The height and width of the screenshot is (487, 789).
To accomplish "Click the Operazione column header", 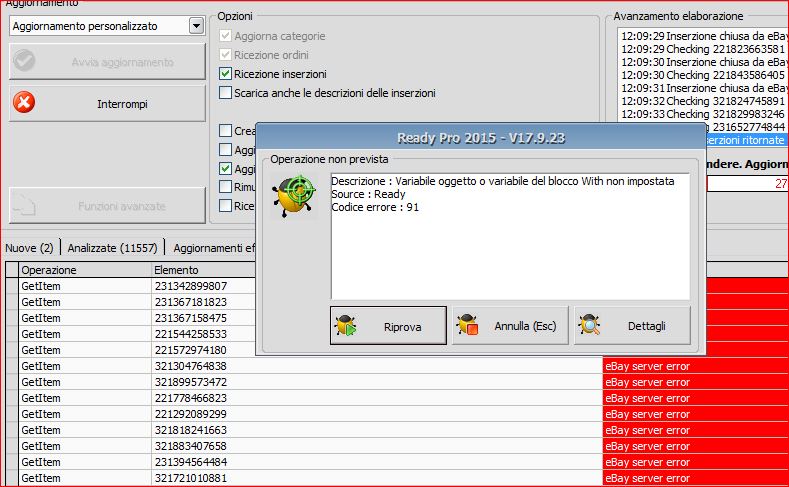I will [85, 270].
